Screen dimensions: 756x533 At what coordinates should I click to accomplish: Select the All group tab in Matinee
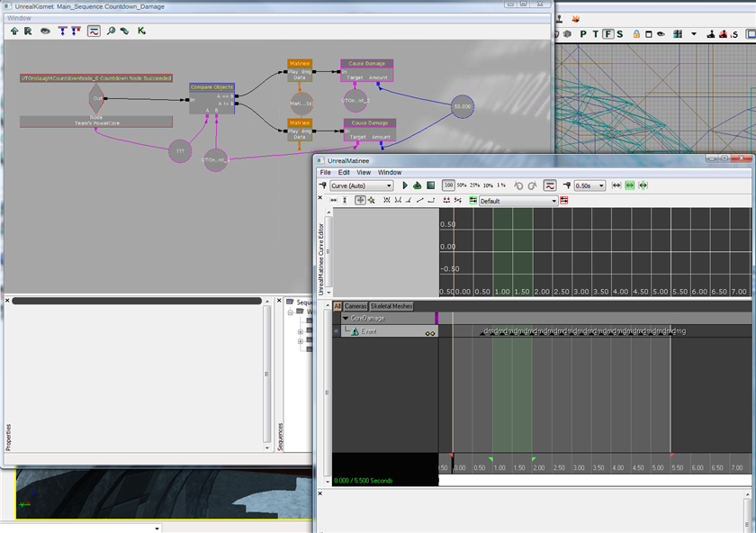(x=337, y=306)
